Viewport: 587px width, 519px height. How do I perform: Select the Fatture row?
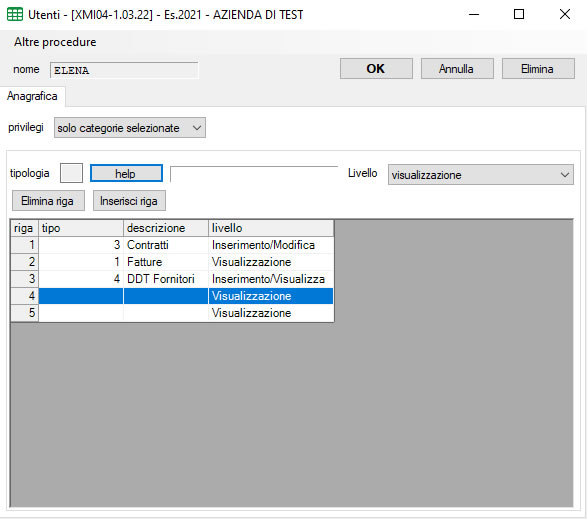click(x=172, y=262)
